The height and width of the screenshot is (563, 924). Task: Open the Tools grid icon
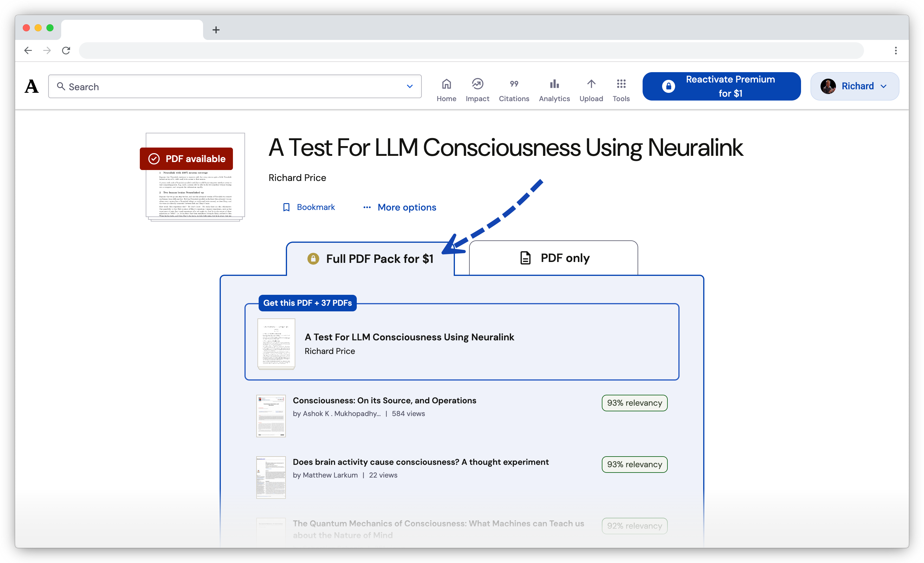point(621,84)
